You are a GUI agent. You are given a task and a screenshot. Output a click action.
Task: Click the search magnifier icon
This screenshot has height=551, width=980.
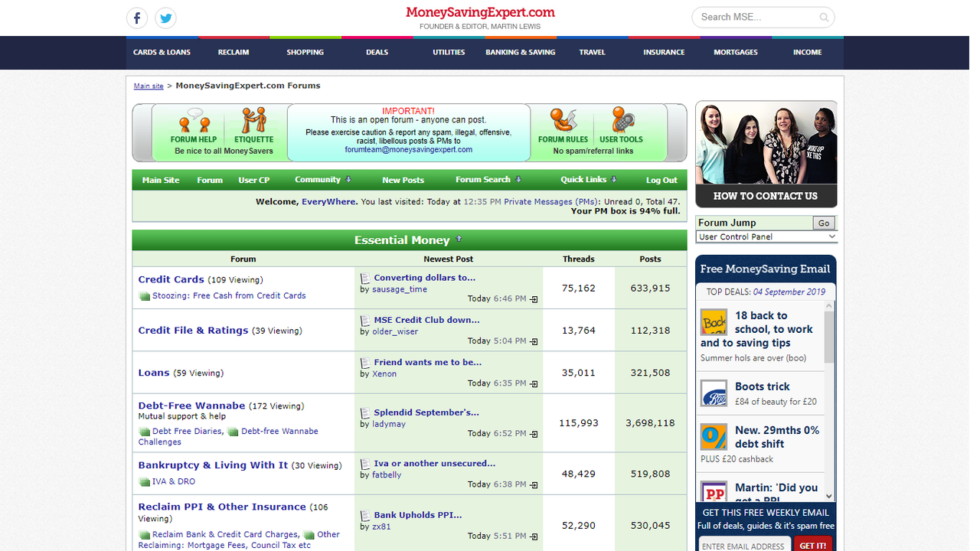(824, 17)
